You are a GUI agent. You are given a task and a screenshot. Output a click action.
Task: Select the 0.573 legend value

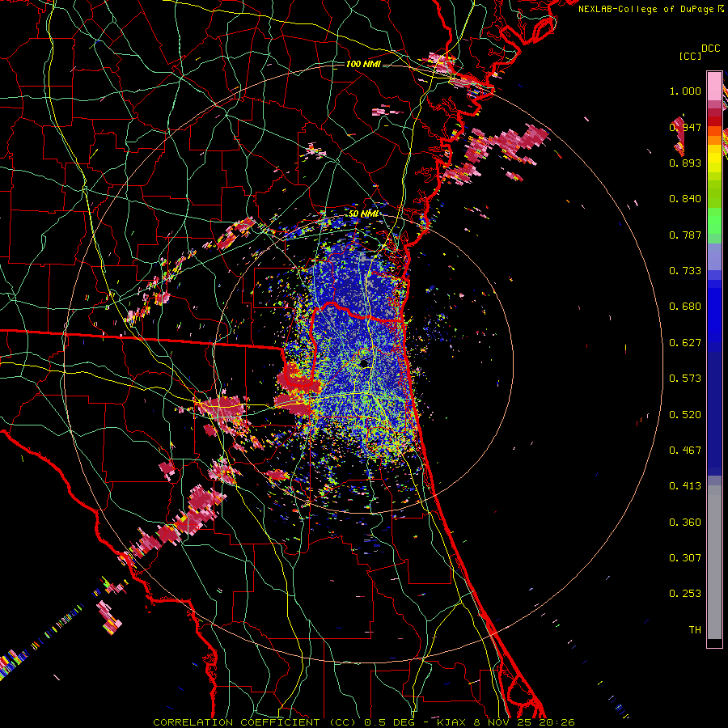(685, 379)
